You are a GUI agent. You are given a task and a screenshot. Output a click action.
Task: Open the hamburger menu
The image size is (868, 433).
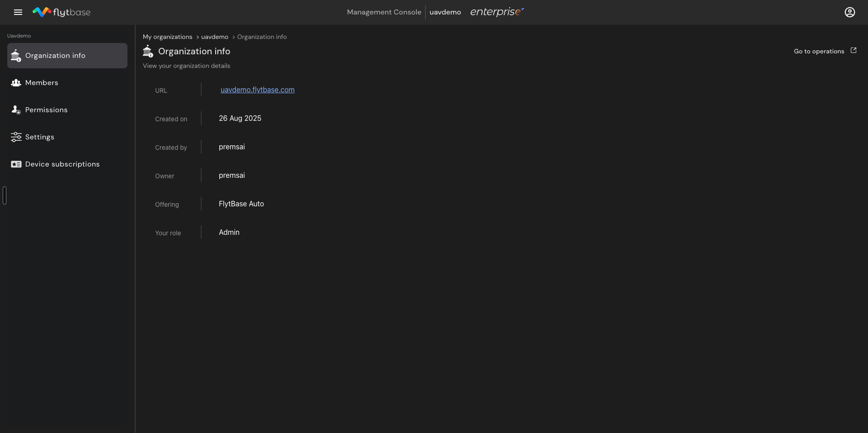coord(18,12)
